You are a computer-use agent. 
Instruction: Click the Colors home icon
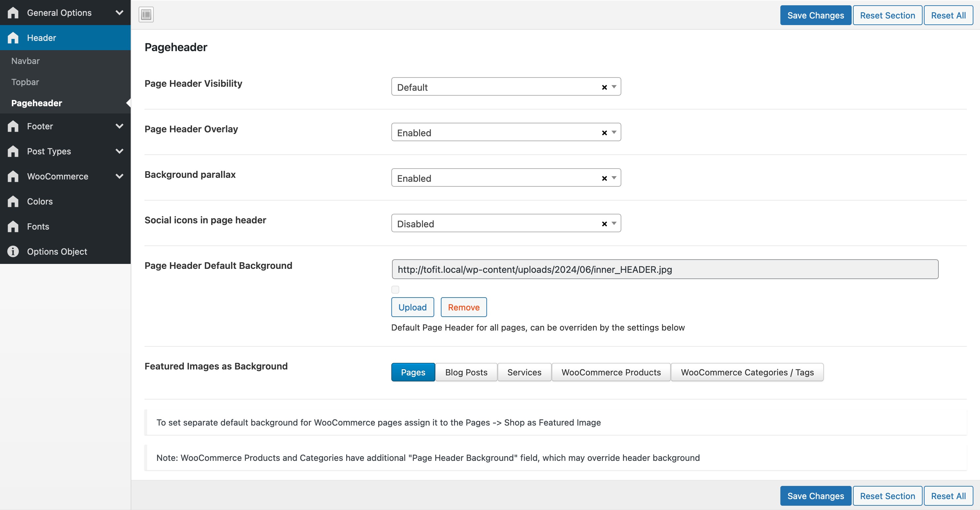point(13,201)
